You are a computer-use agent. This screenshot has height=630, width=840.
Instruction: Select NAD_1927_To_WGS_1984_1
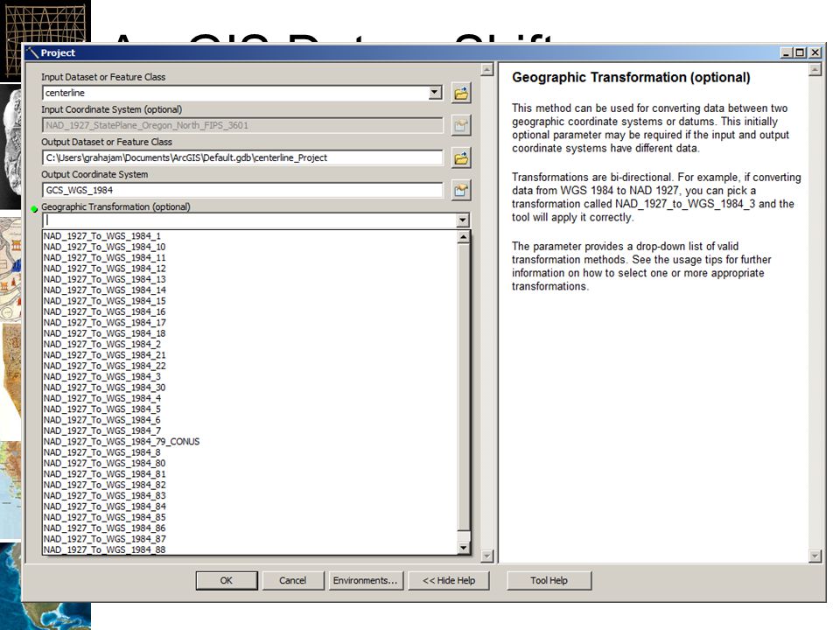click(250, 235)
